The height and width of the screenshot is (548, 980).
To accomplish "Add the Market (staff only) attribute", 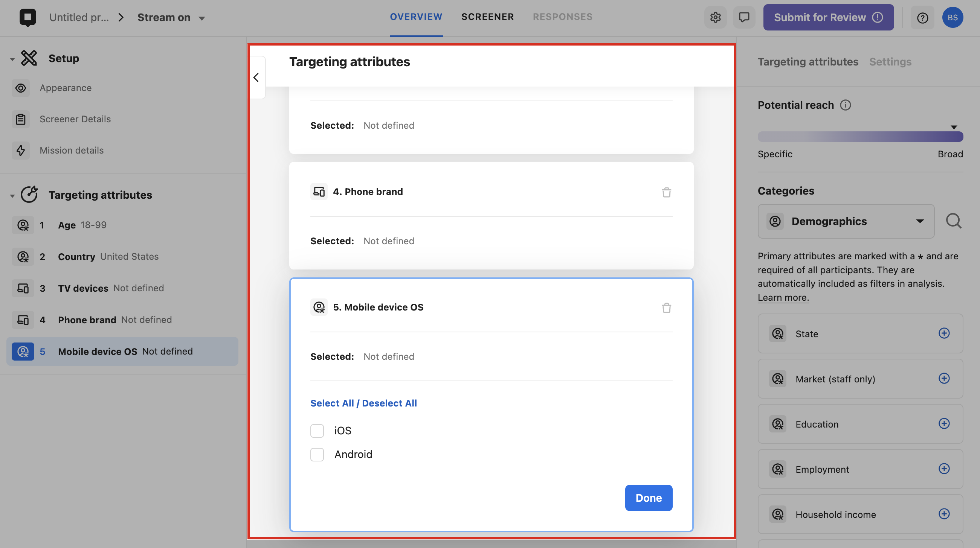I will click(944, 378).
